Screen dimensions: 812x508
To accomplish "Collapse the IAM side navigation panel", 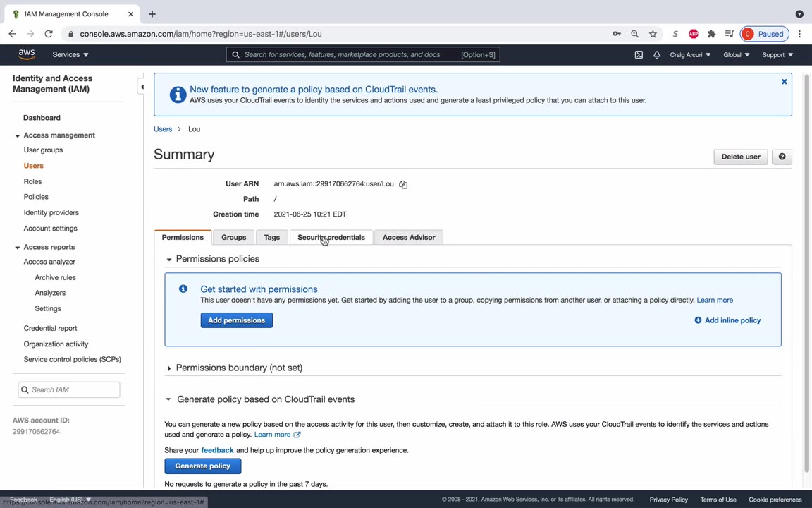I will click(x=142, y=87).
